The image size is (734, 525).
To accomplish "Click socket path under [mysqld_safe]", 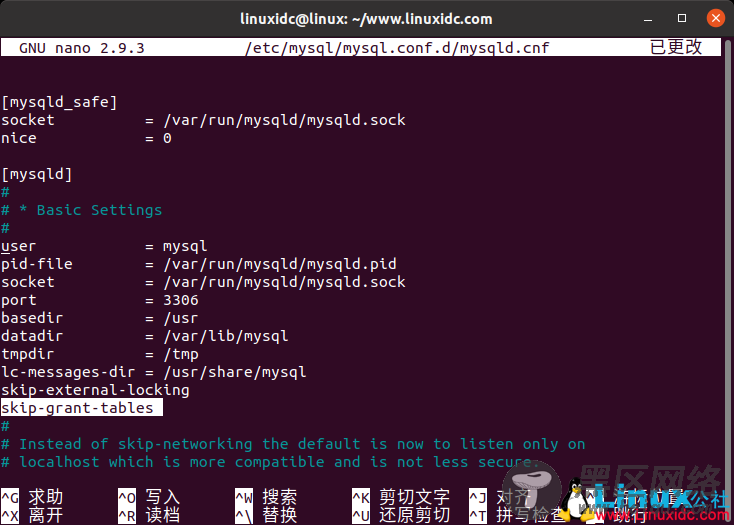I will [284, 120].
